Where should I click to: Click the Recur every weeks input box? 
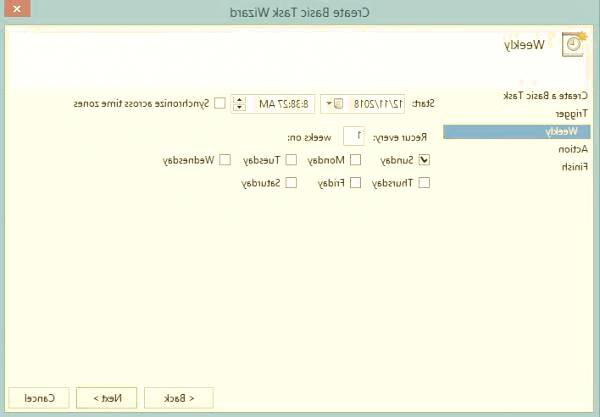pyautogui.click(x=353, y=134)
